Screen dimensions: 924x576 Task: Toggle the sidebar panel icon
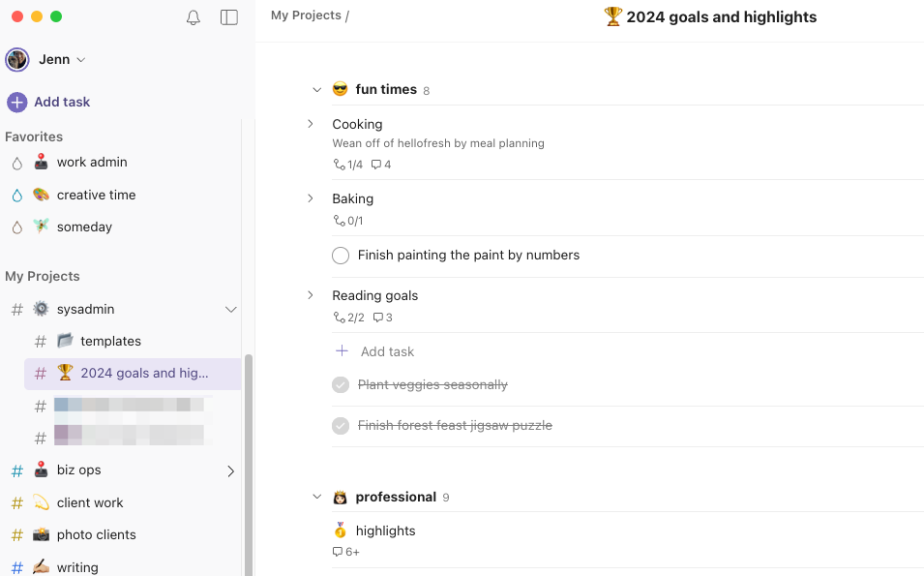(229, 17)
